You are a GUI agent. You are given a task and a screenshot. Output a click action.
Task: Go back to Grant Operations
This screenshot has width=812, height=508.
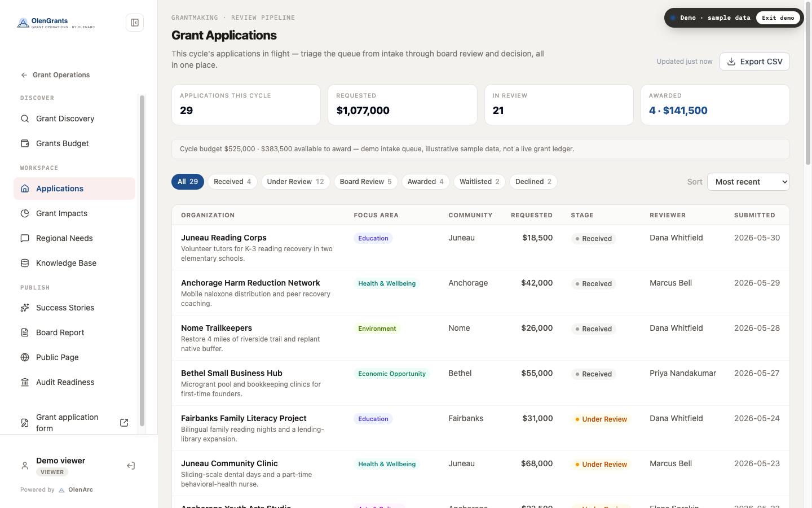(x=55, y=75)
